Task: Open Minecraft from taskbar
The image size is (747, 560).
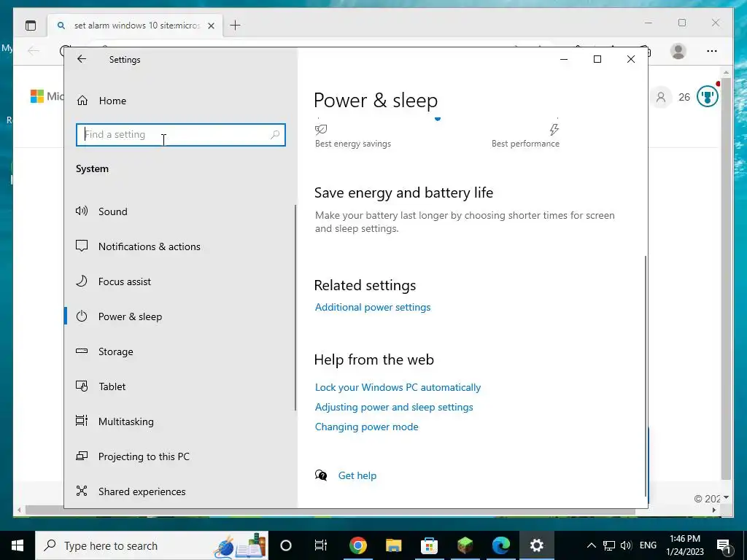Action: [x=465, y=545]
